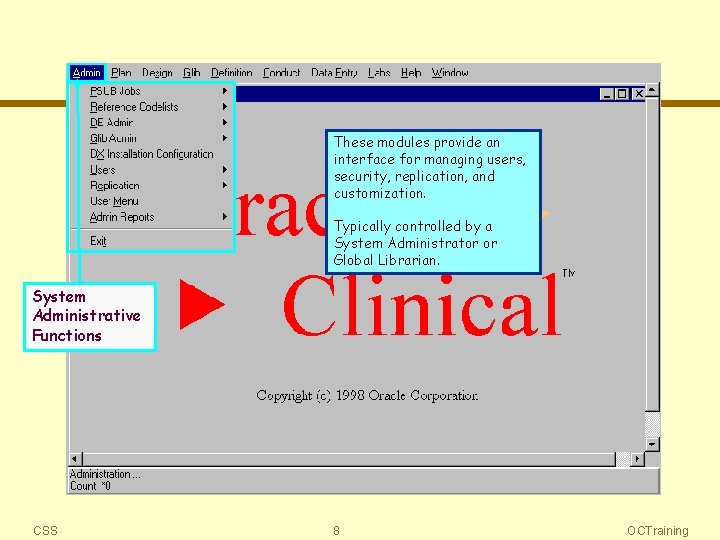Open the Admin menu
Viewport: 720px width, 540px height.
click(86, 73)
